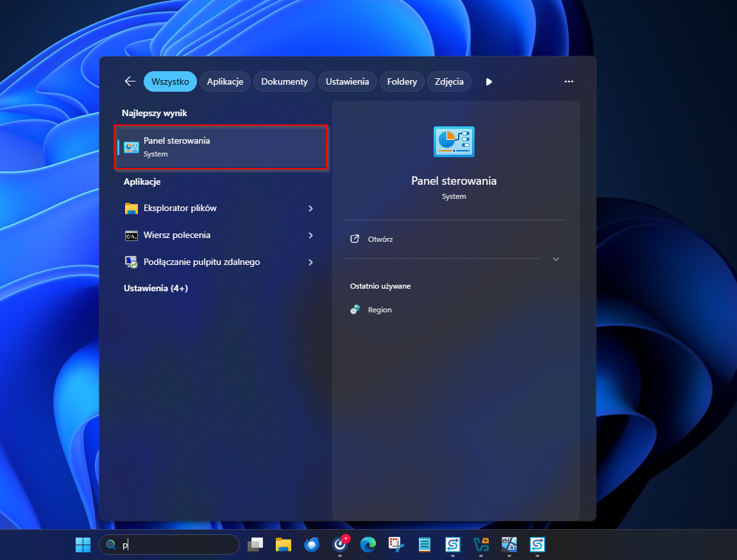Click the Snipping Tool taskbar icon
Screen dimensions: 737x560
tap(396, 545)
